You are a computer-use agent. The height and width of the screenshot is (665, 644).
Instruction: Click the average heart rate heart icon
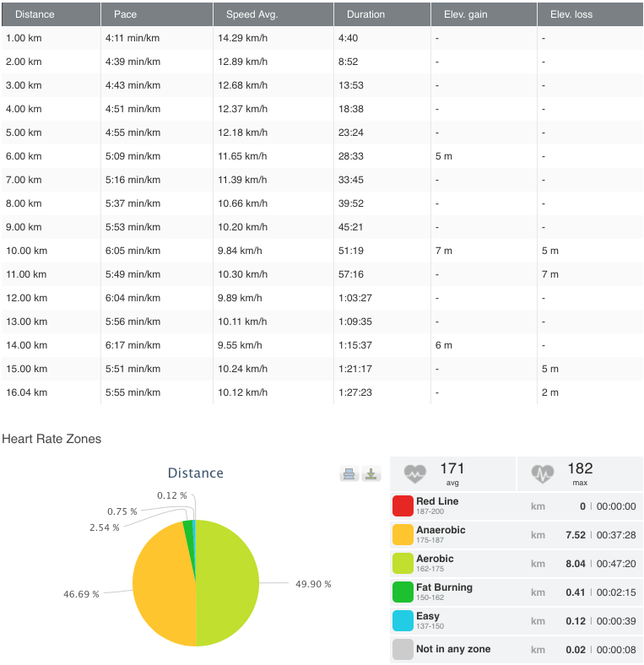click(x=415, y=474)
